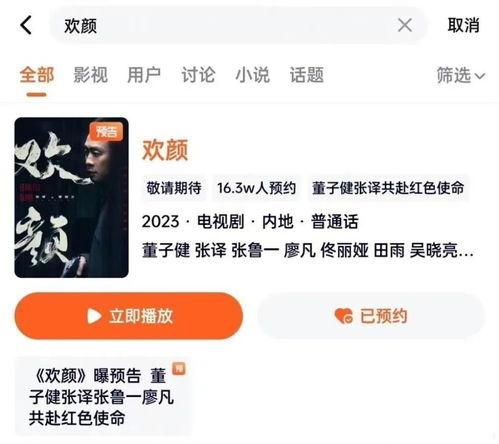Toggle the 已预约 reservation button

371,316
